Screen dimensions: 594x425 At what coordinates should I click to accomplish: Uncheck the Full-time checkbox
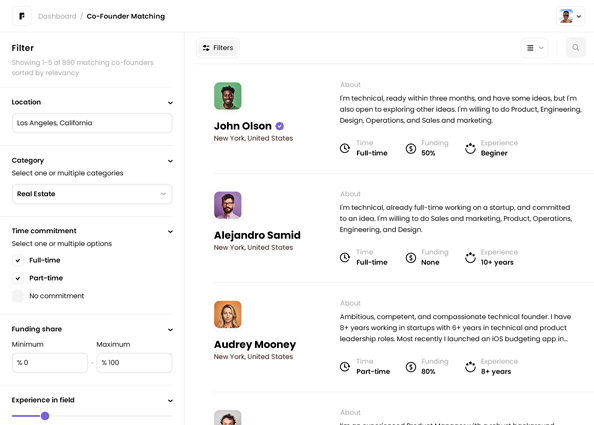18,261
